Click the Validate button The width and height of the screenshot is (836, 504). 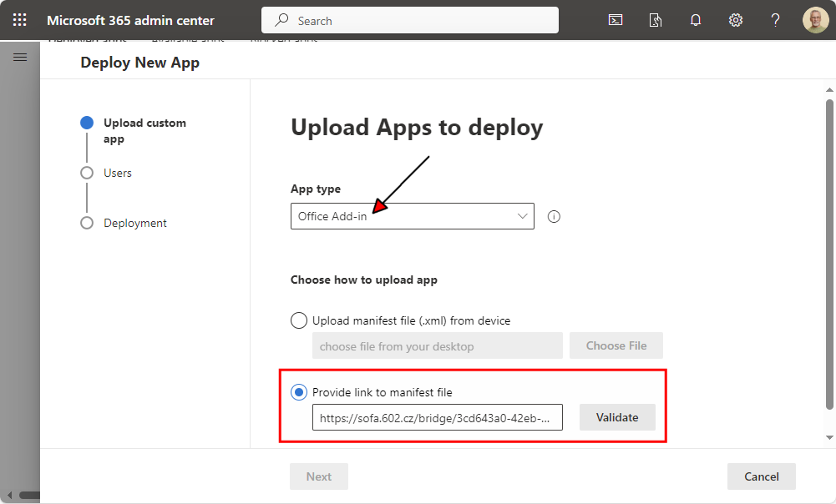(x=617, y=417)
